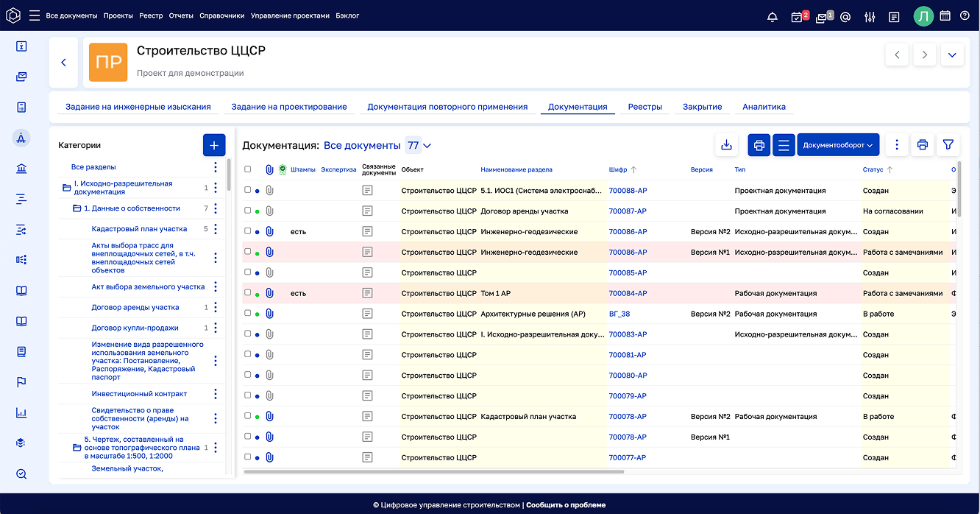The image size is (980, 514).
Task: Open the Документооборот dropdown
Action: 838,145
